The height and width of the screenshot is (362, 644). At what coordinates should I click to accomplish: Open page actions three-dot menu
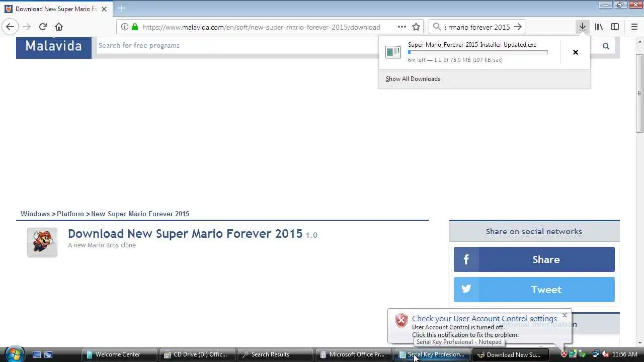pos(401,27)
